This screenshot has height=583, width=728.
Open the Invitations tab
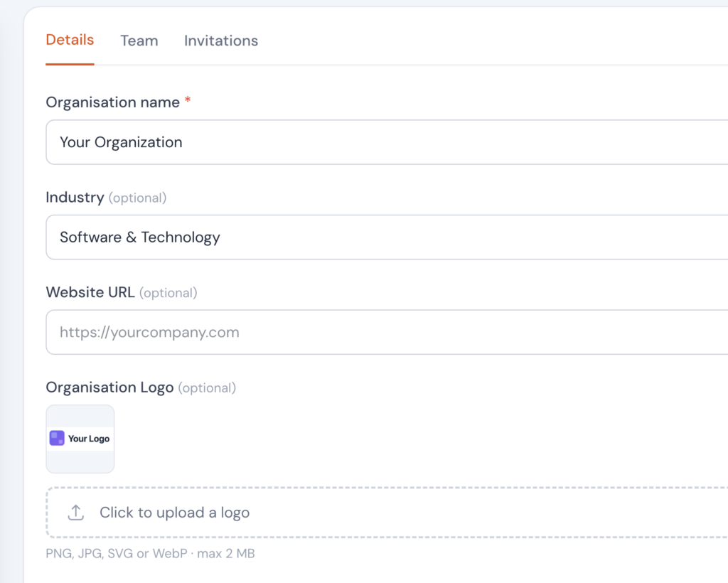point(220,41)
